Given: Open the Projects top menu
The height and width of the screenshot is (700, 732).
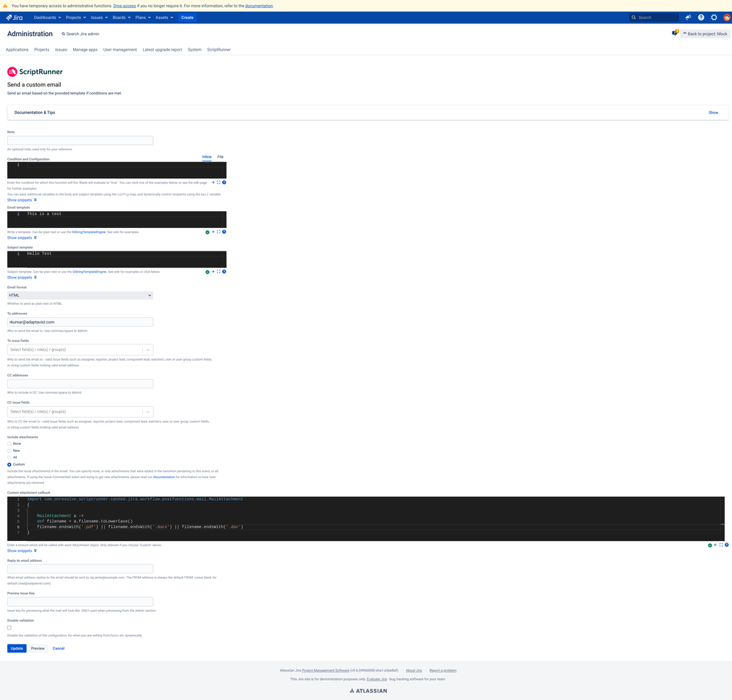Looking at the screenshot, I should coord(75,18).
